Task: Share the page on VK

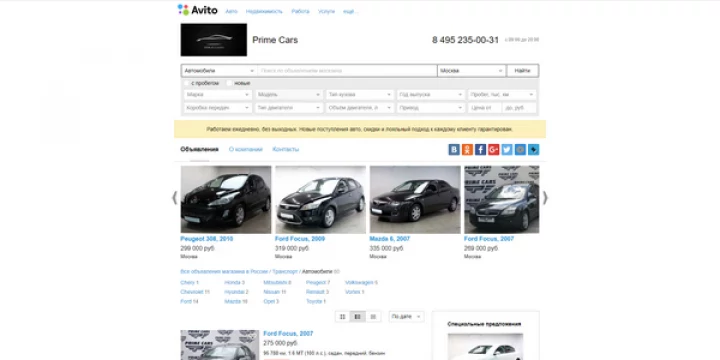Action: (454, 149)
